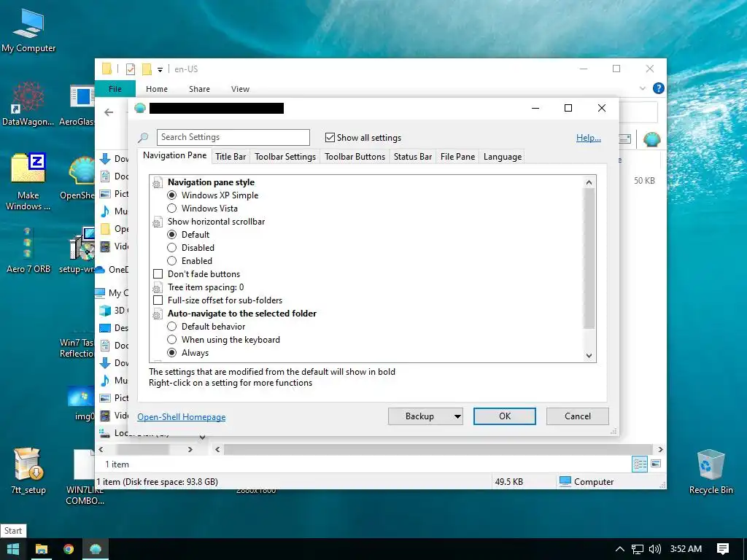Click the Search Settings input field
747x560 pixels.
click(x=233, y=137)
